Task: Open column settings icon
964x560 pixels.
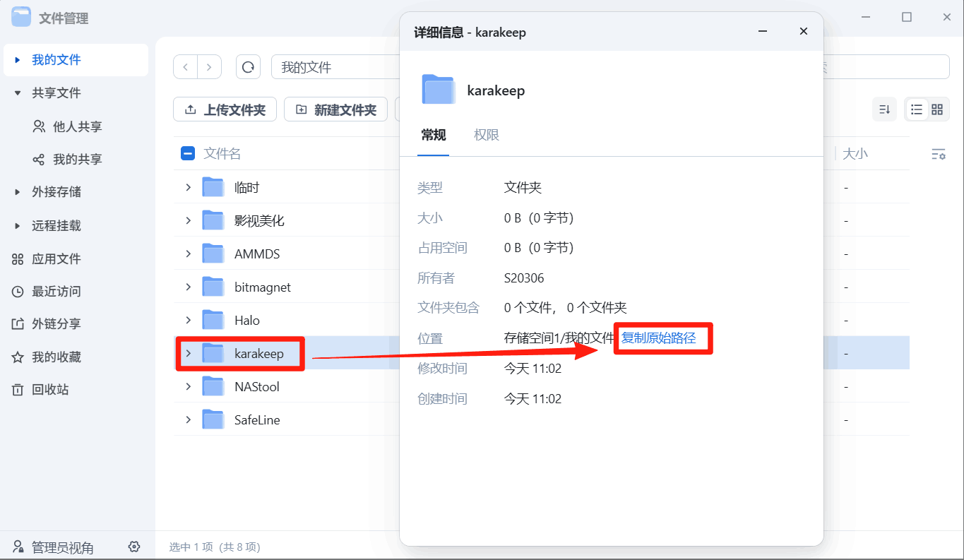Action: pyautogui.click(x=938, y=154)
